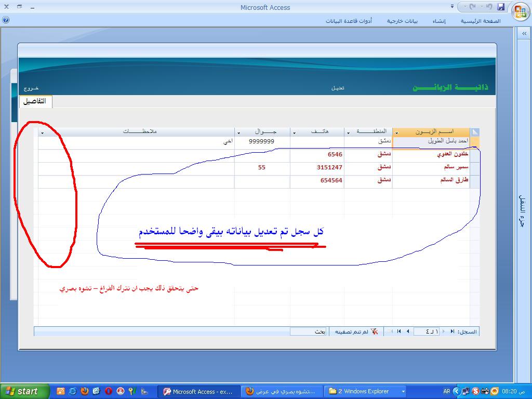Click the تعديل edit button
This screenshot has width=532, height=399.
pos(338,88)
